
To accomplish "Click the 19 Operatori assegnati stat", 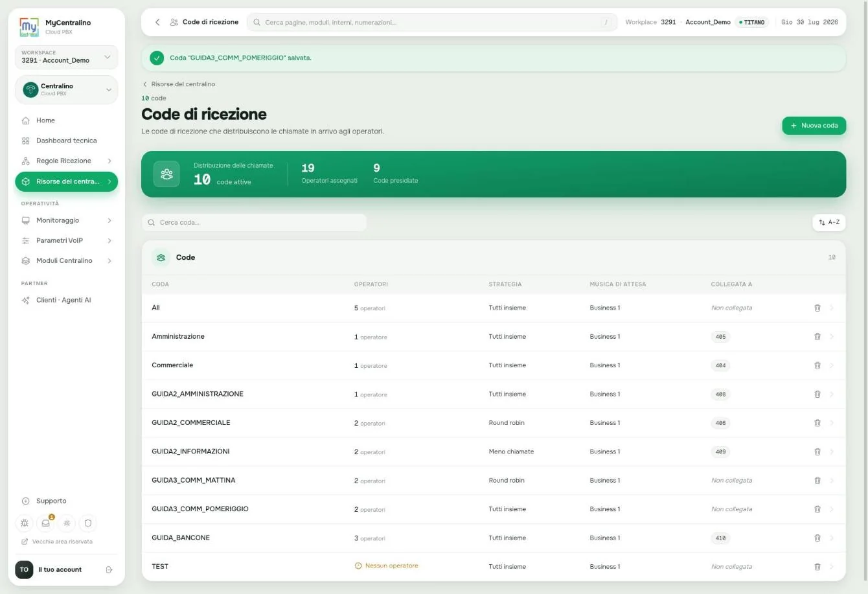I will 329,174.
